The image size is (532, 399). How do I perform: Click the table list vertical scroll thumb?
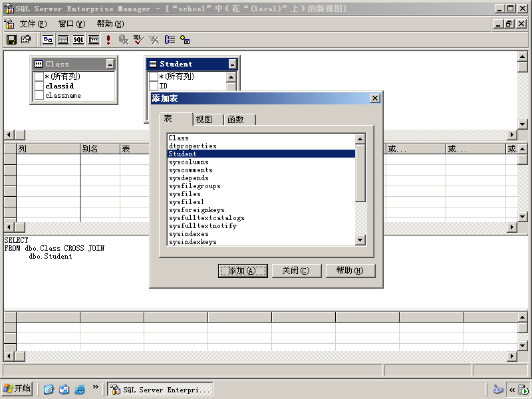(x=360, y=173)
